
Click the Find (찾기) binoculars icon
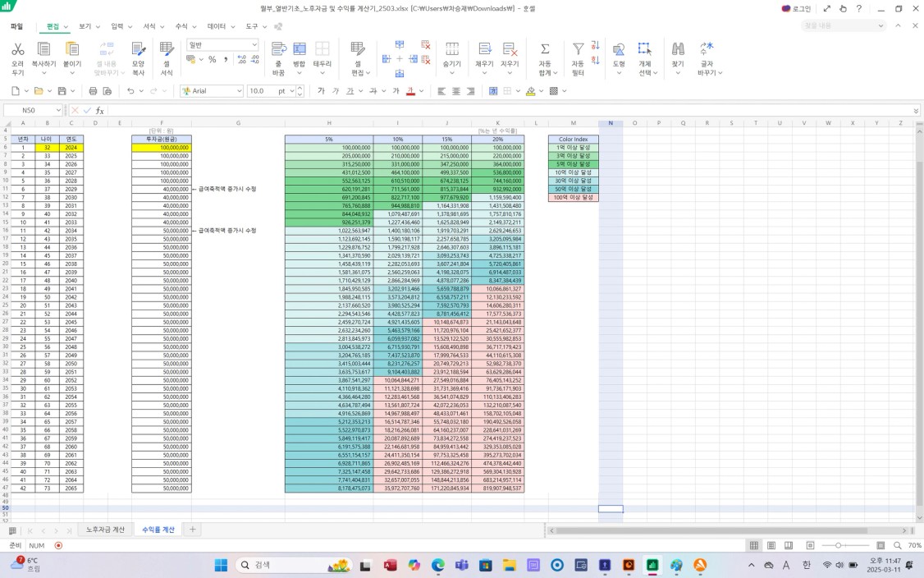[x=678, y=49]
